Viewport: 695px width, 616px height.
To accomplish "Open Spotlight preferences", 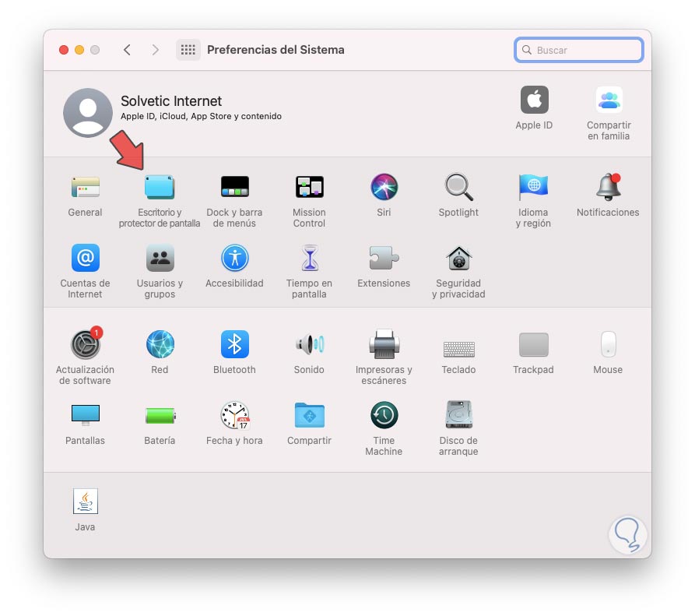I will tap(458, 187).
